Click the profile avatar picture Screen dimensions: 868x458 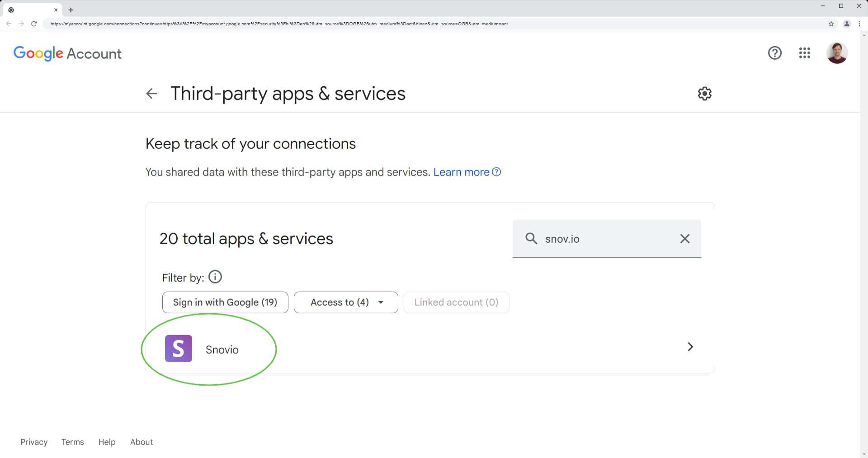point(837,53)
